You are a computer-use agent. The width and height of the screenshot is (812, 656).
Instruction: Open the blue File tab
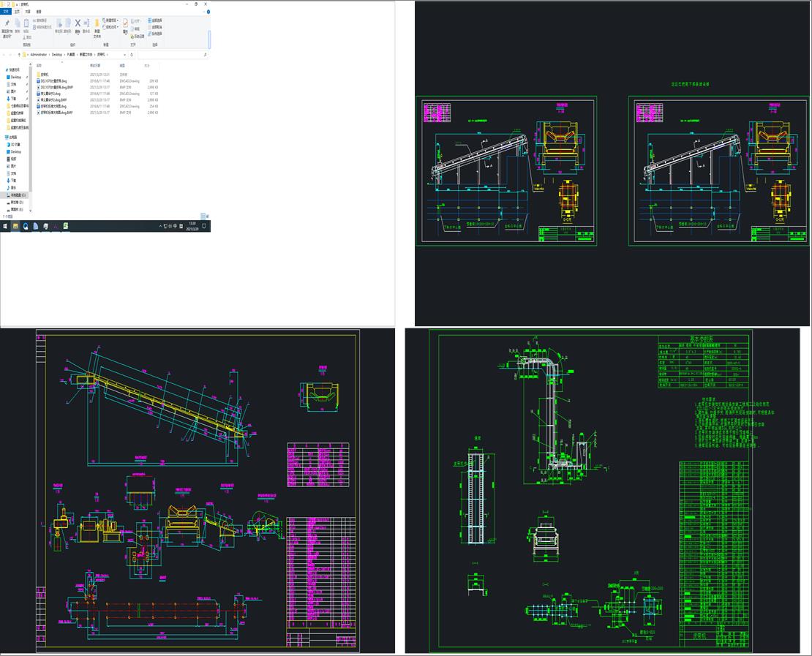pyautogui.click(x=6, y=12)
